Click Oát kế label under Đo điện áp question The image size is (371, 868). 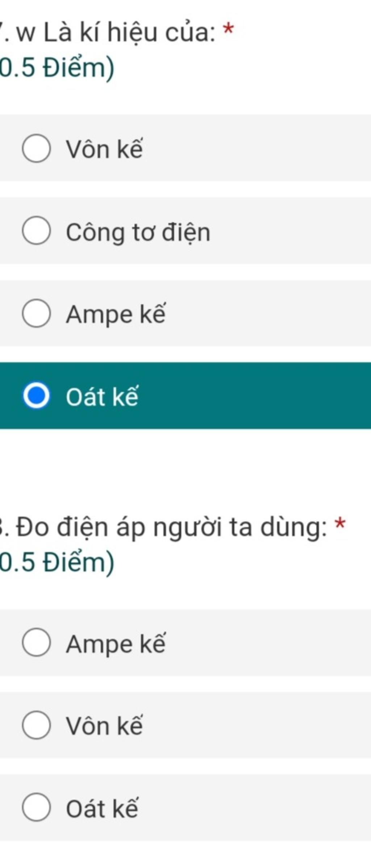[x=102, y=808]
